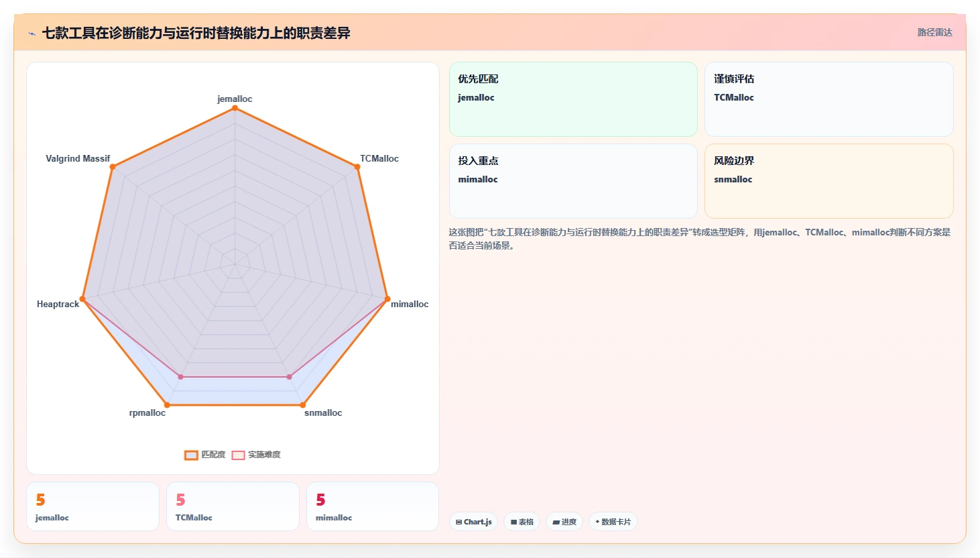This screenshot has width=980, height=558.
Task: Select the 进度 tag chip
Action: [564, 522]
